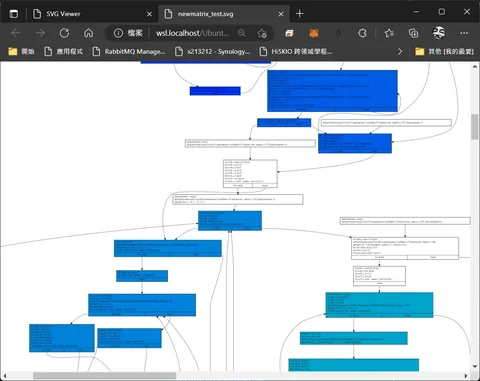Screen dimensions: 480x381
Task: Click the dimmed extension icon beside MetaMask
Action: [338, 33]
